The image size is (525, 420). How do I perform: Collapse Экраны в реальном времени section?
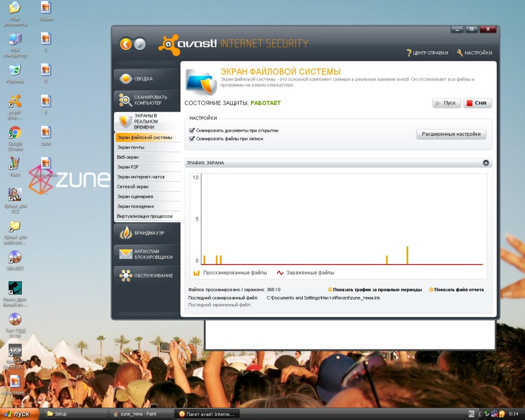click(147, 121)
